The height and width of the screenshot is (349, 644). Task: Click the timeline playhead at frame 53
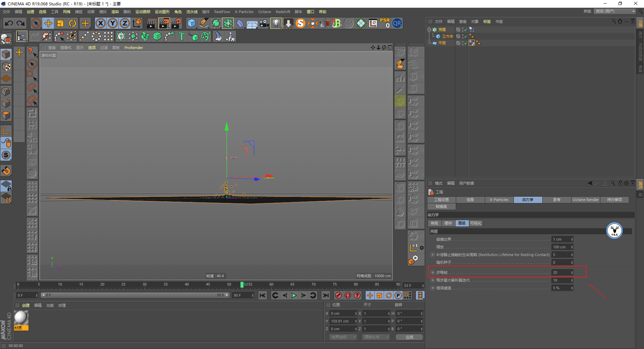tap(242, 285)
